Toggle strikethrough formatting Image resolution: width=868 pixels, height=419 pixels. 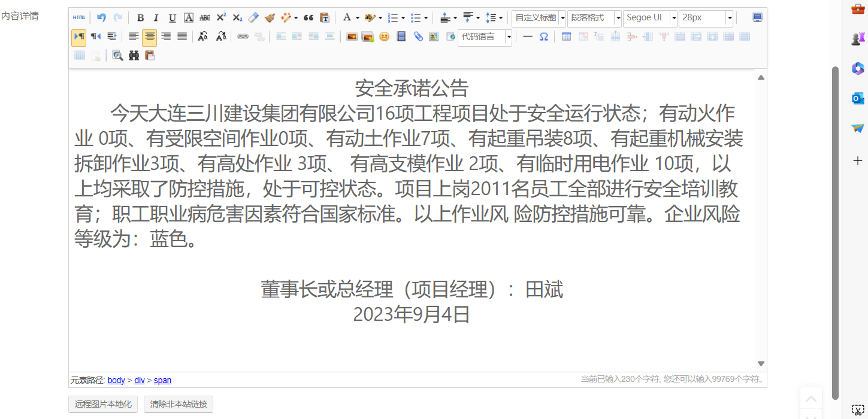tap(205, 18)
